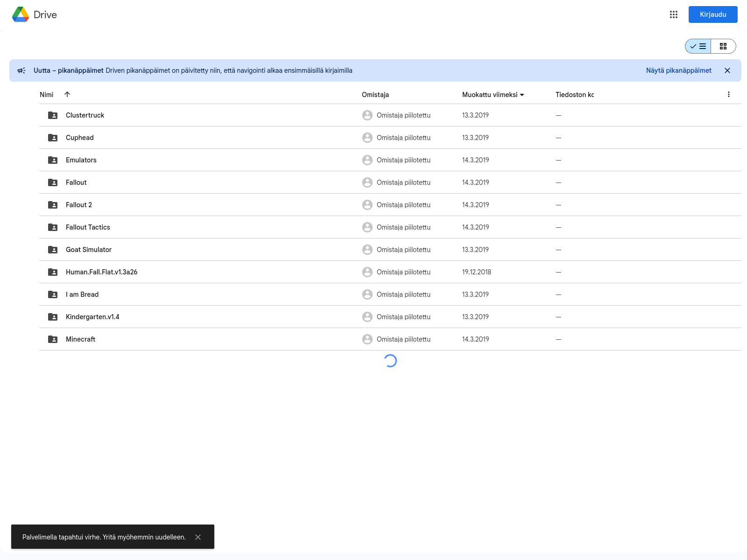Click owner avatar in Emulators row
Image resolution: width=747 pixels, height=560 pixels.
(367, 160)
